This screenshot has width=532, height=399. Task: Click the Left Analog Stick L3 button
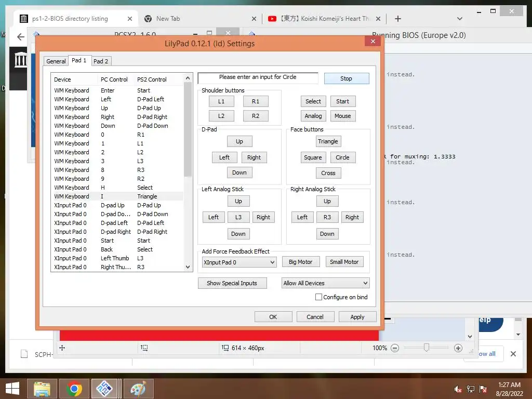[x=238, y=217]
